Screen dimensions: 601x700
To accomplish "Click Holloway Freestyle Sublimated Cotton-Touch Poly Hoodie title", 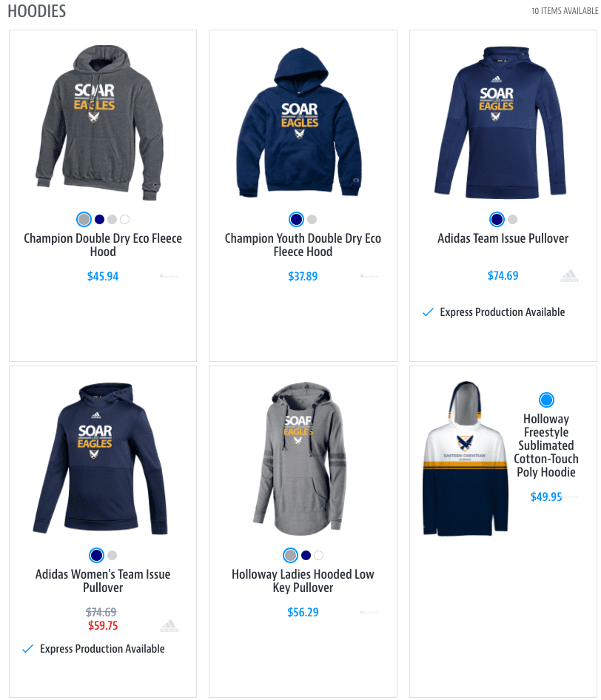I will point(546,445).
